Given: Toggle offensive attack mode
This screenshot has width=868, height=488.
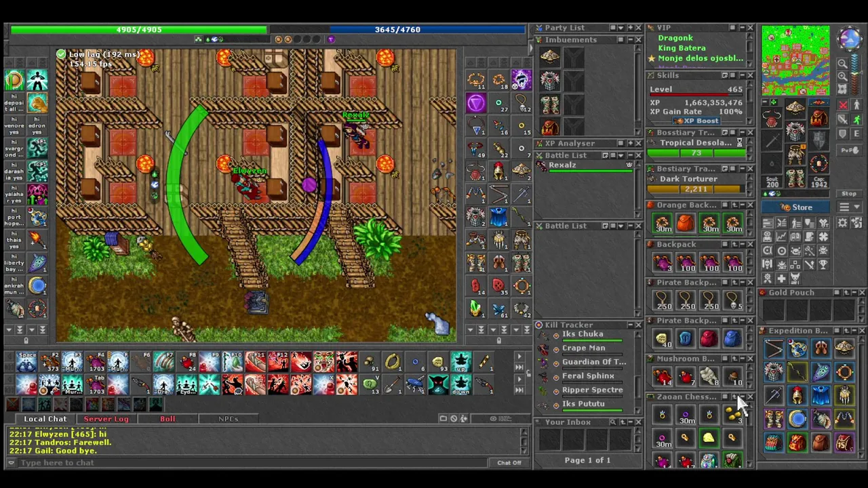Looking at the screenshot, I should (x=843, y=105).
